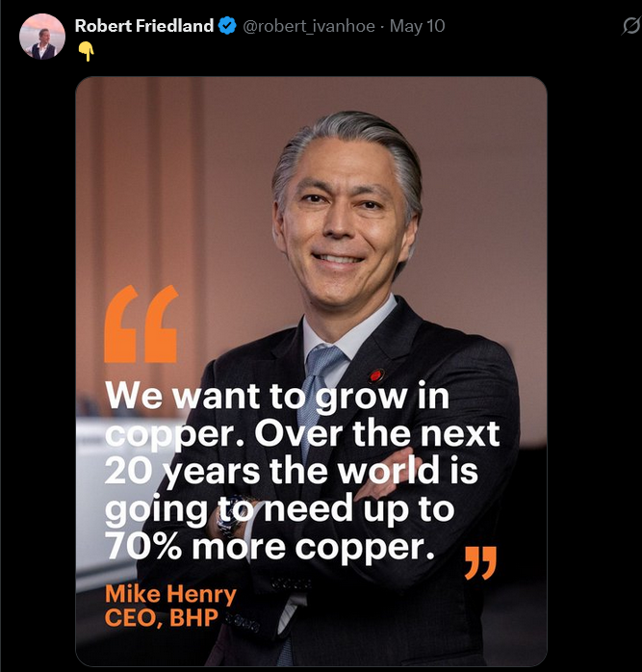Screen dimensions: 642x672
Task: Click the large orange opening quotation mark
Action: (141, 324)
